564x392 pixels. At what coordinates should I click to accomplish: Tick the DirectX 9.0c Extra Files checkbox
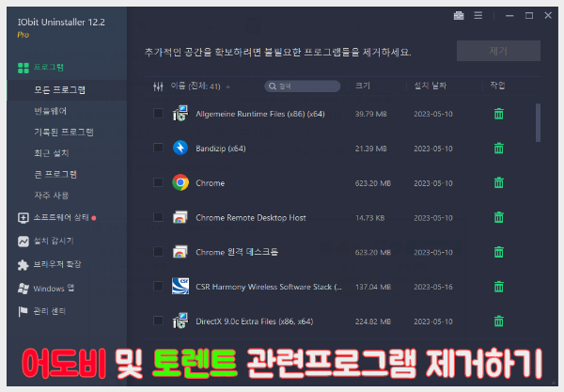click(158, 321)
